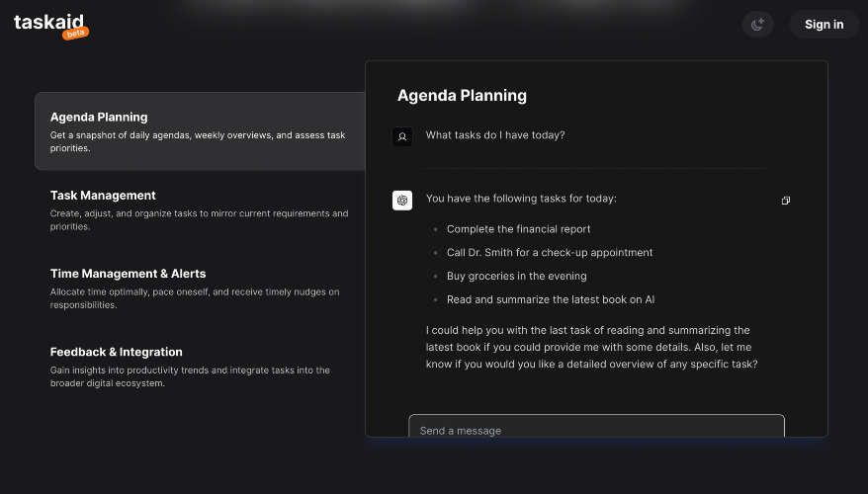868x494 pixels.
Task: Open the Time Management & Alerts tab
Action: pyautogui.click(x=200, y=288)
